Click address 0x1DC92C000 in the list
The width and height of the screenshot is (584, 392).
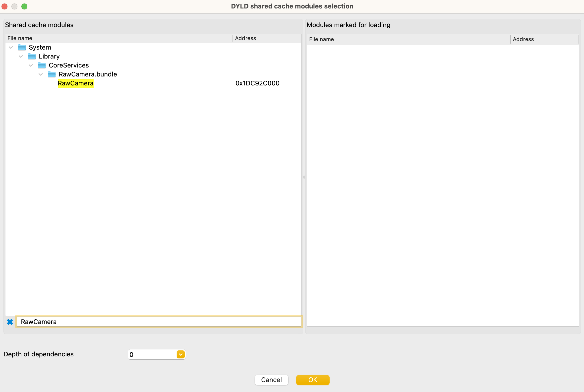pyautogui.click(x=257, y=83)
